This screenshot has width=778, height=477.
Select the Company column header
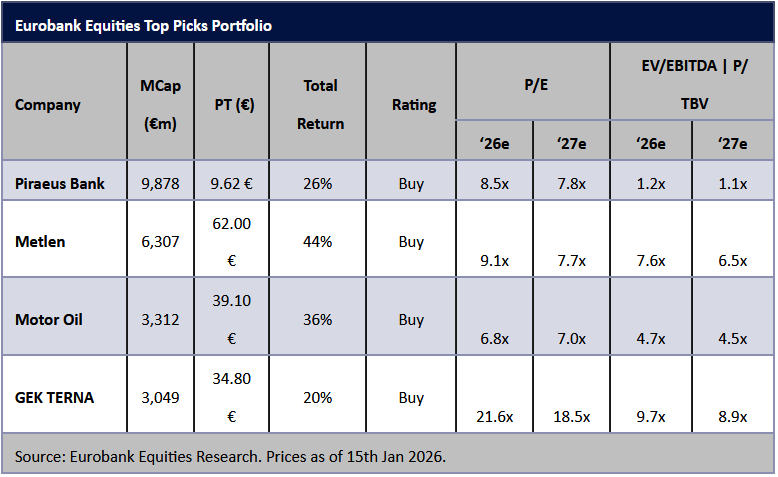(48, 105)
